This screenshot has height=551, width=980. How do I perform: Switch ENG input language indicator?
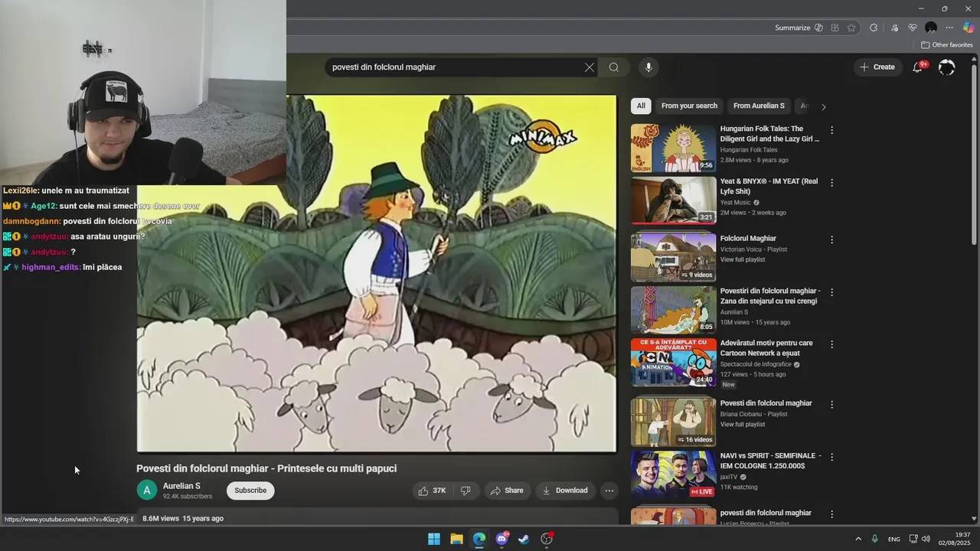tap(894, 540)
